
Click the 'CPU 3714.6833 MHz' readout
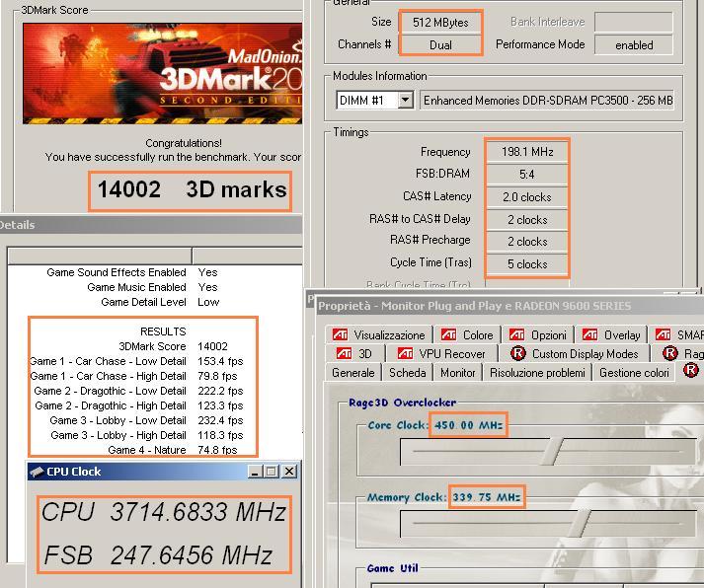click(x=164, y=512)
